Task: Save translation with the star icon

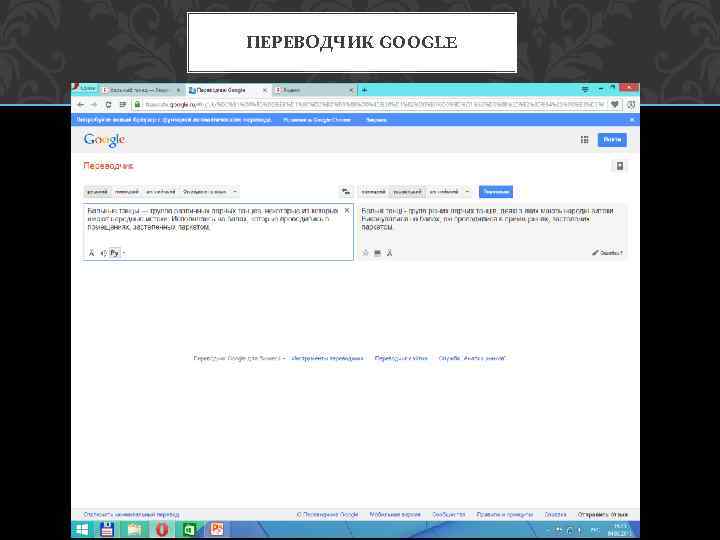Action: click(x=366, y=253)
